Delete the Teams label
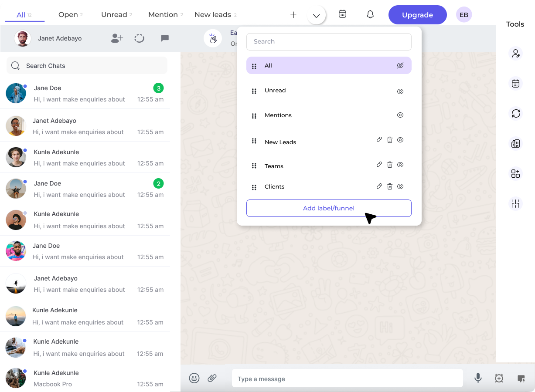This screenshot has height=392, width=535. pos(390,165)
